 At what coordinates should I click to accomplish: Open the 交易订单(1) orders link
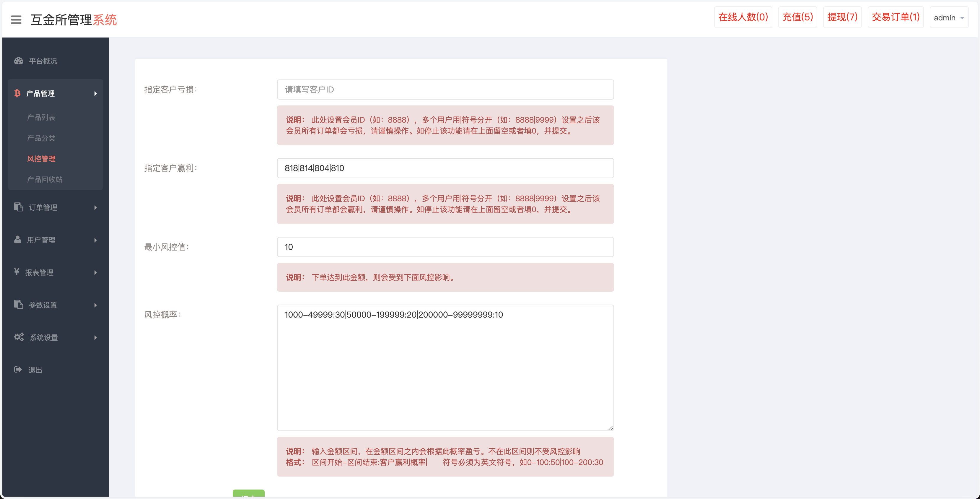point(896,17)
